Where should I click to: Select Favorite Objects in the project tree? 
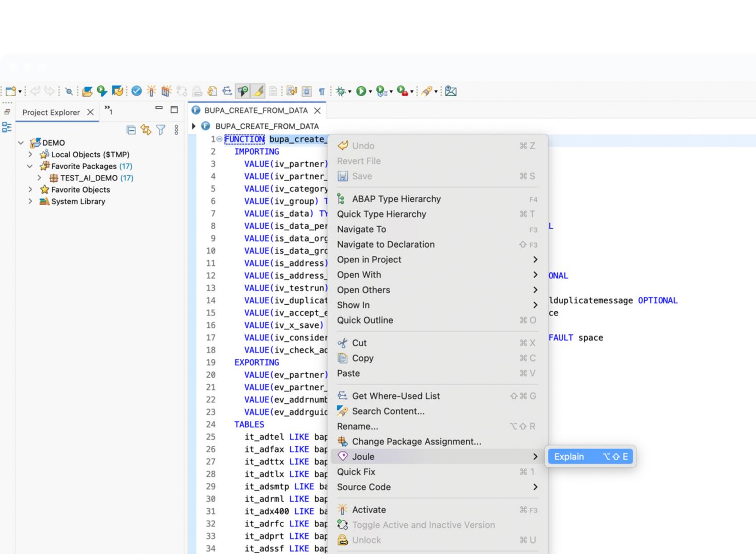[x=81, y=190]
